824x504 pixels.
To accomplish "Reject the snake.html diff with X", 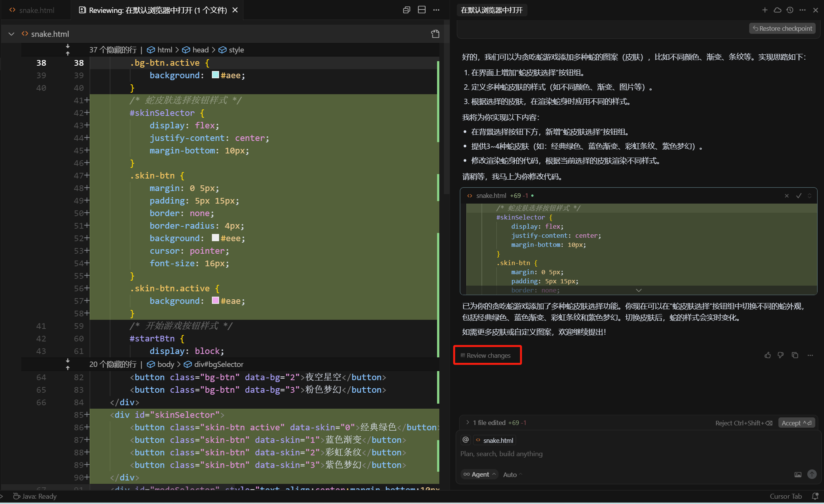I will pyautogui.click(x=786, y=196).
